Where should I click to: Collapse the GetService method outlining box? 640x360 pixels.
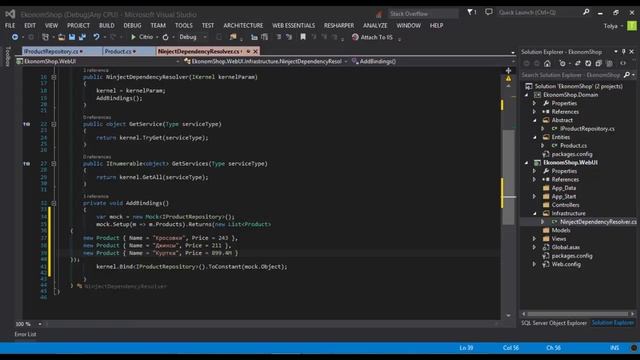[53, 124]
